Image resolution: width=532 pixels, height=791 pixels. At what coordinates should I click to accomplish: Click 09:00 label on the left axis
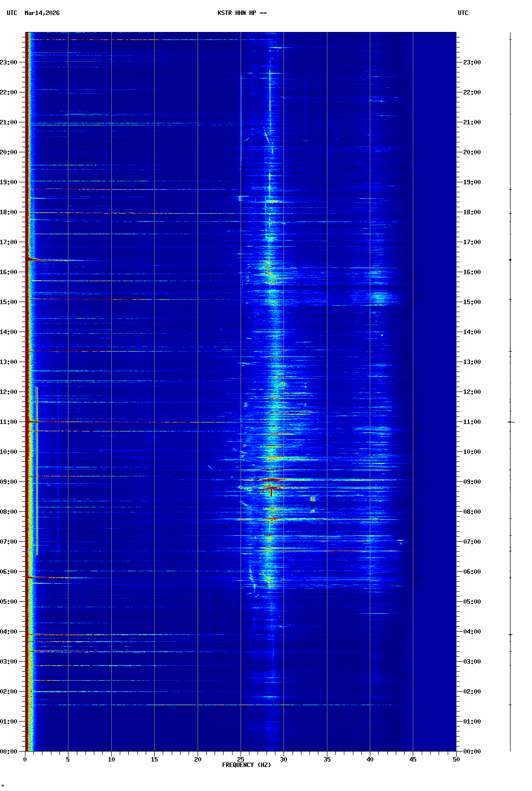point(9,482)
